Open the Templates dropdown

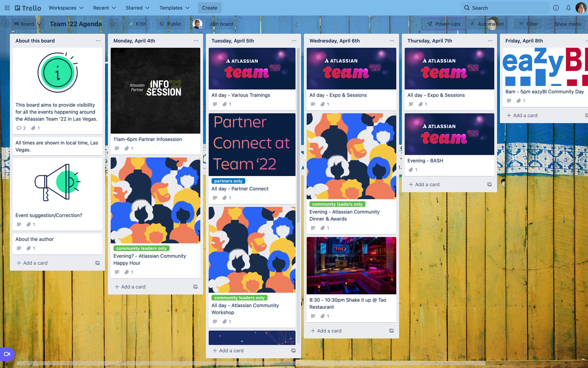tap(174, 8)
